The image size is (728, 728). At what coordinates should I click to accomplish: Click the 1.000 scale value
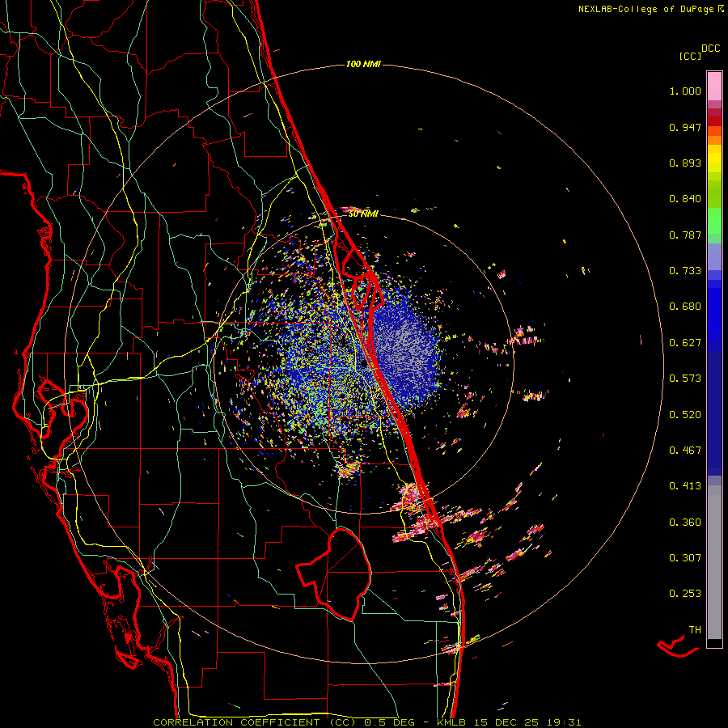[685, 91]
